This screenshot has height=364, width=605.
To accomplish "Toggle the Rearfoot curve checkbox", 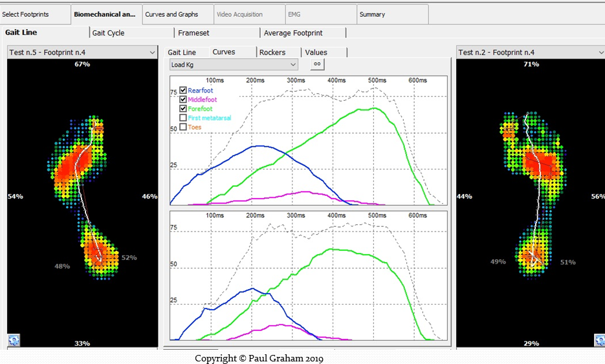I will pos(183,91).
